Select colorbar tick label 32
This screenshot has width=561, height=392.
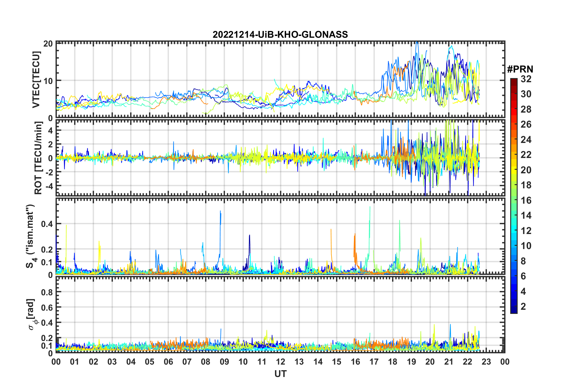click(x=526, y=79)
